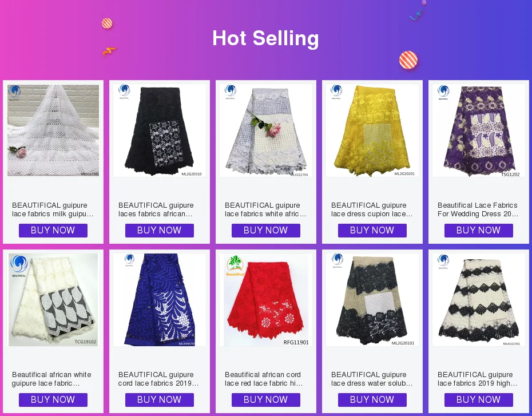
Task: Open the 'BEAUTIFICAL guipure lace fabrics white afric…' title
Action: pos(265,209)
